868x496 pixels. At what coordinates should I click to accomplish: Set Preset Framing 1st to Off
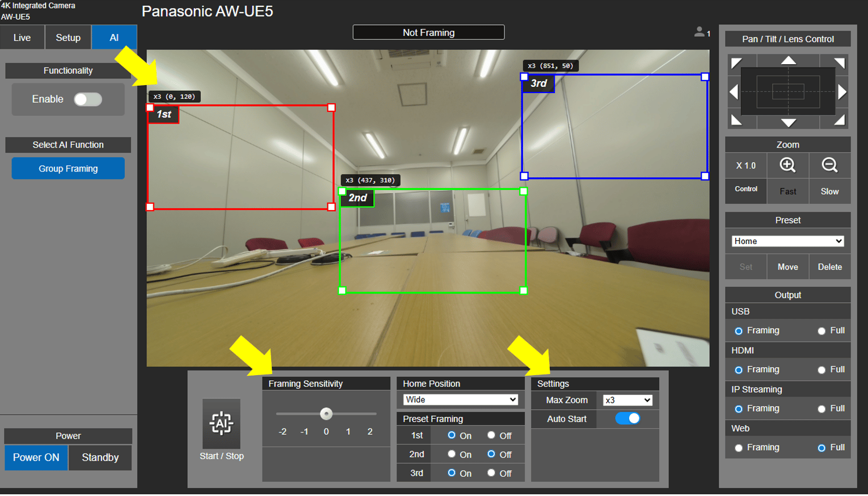click(491, 435)
